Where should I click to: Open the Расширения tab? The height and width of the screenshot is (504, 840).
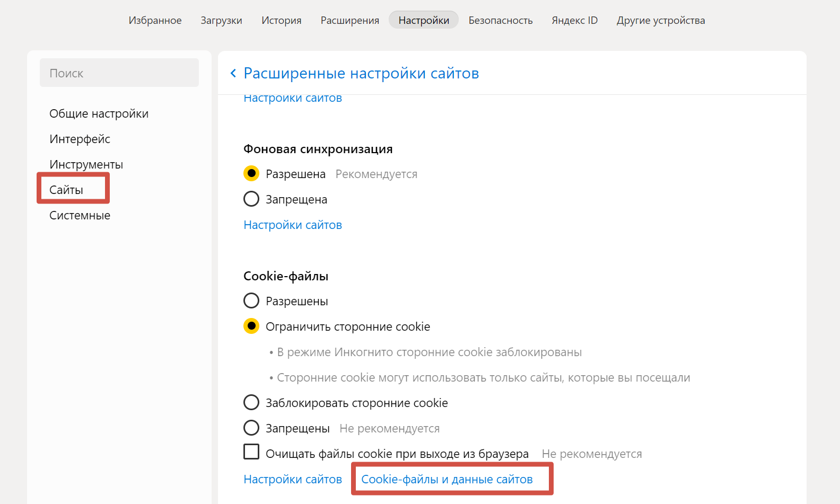click(349, 20)
